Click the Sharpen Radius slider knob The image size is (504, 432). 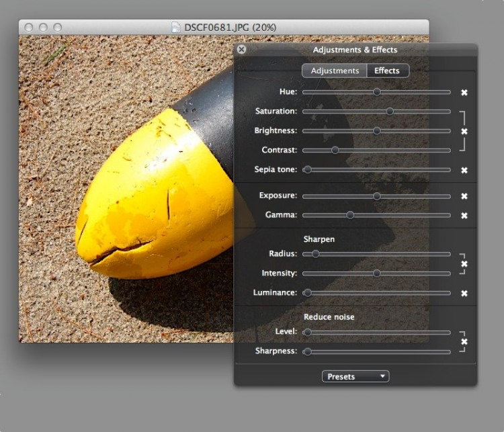pyautogui.click(x=315, y=254)
